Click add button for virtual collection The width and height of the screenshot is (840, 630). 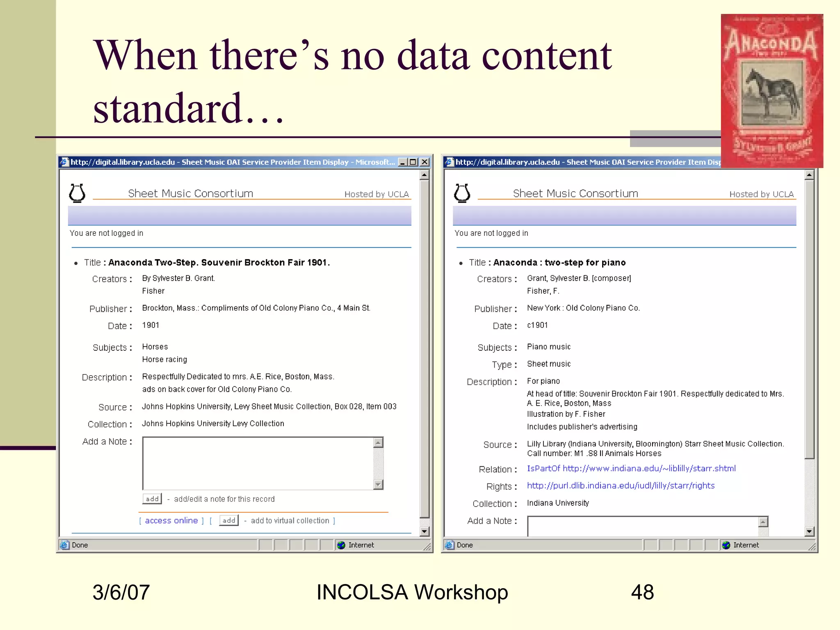coord(229,520)
